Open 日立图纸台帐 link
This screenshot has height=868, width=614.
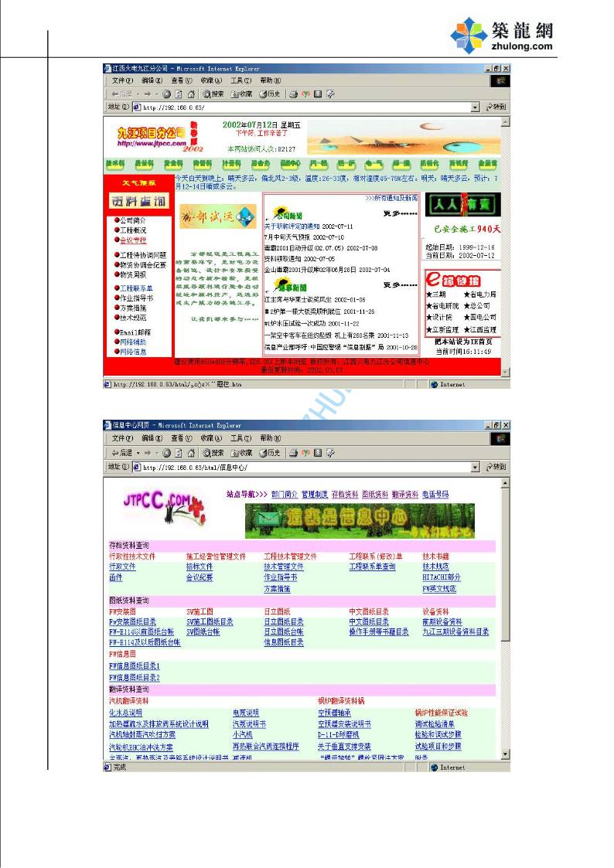[284, 631]
